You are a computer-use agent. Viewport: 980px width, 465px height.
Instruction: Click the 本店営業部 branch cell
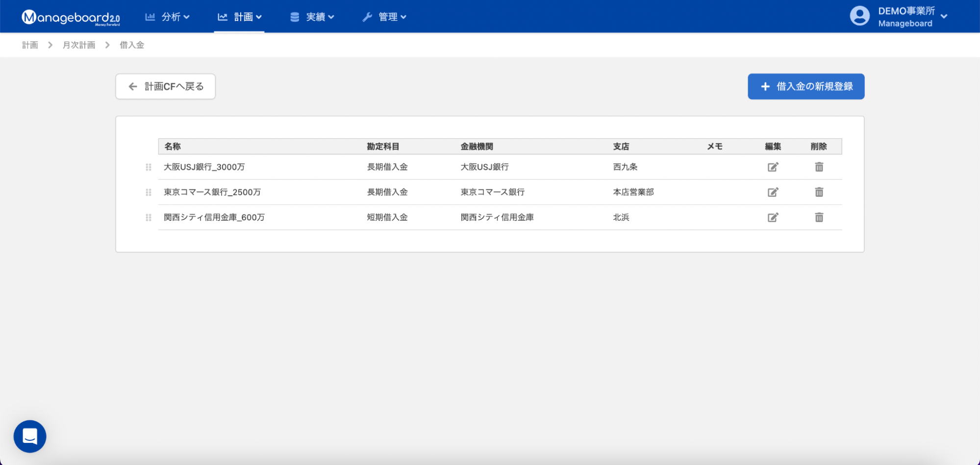point(633,192)
